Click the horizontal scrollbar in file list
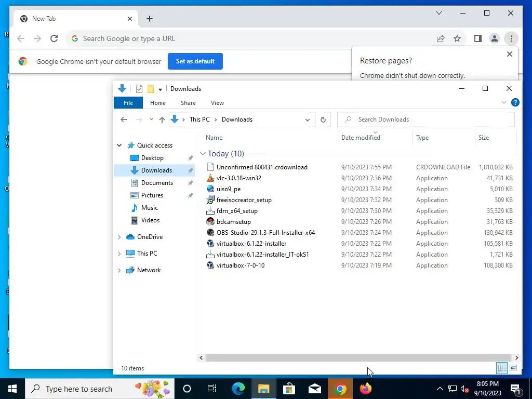 [358, 357]
